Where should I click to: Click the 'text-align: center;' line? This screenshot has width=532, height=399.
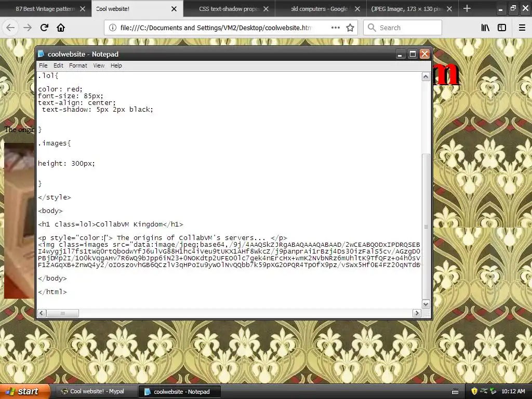click(77, 103)
